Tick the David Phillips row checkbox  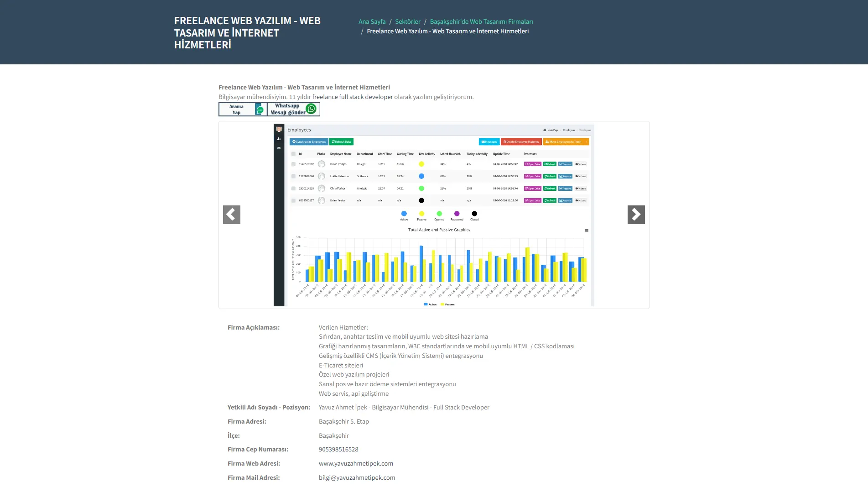(293, 164)
